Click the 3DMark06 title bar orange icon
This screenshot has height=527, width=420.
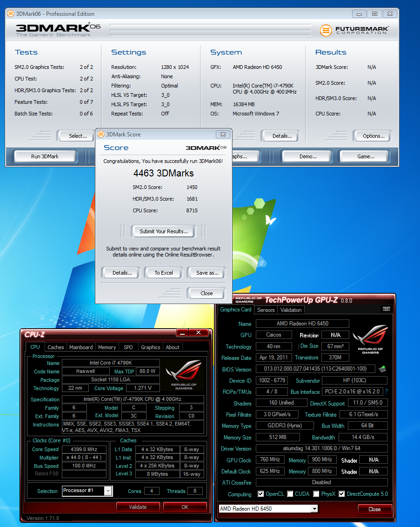point(11,14)
